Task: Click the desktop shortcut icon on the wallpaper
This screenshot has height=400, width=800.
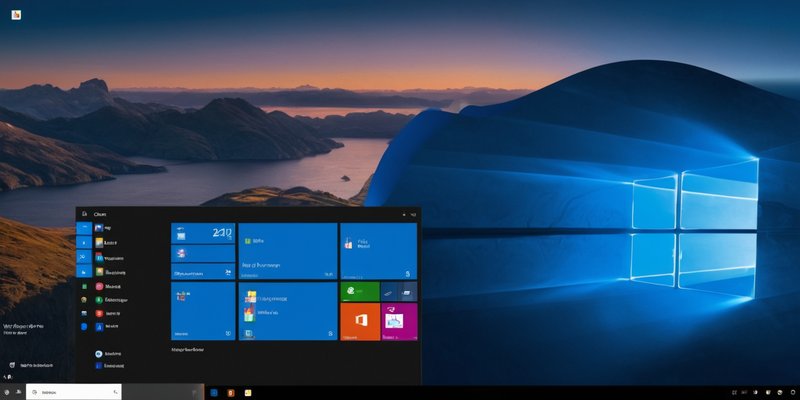Action: [x=16, y=15]
